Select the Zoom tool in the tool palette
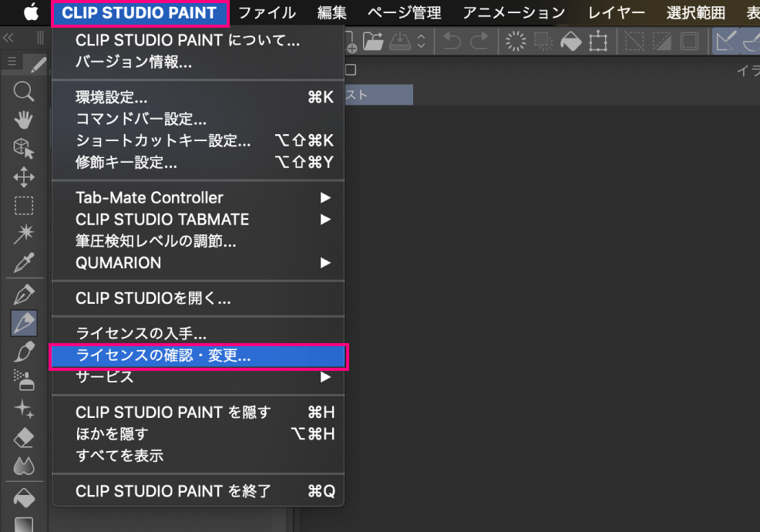Image resolution: width=760 pixels, height=532 pixels. pyautogui.click(x=23, y=91)
